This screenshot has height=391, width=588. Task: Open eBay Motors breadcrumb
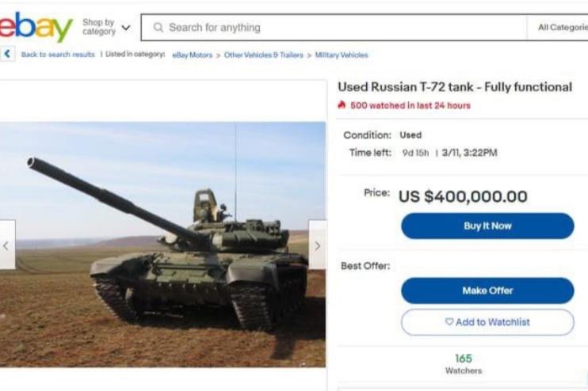192,55
